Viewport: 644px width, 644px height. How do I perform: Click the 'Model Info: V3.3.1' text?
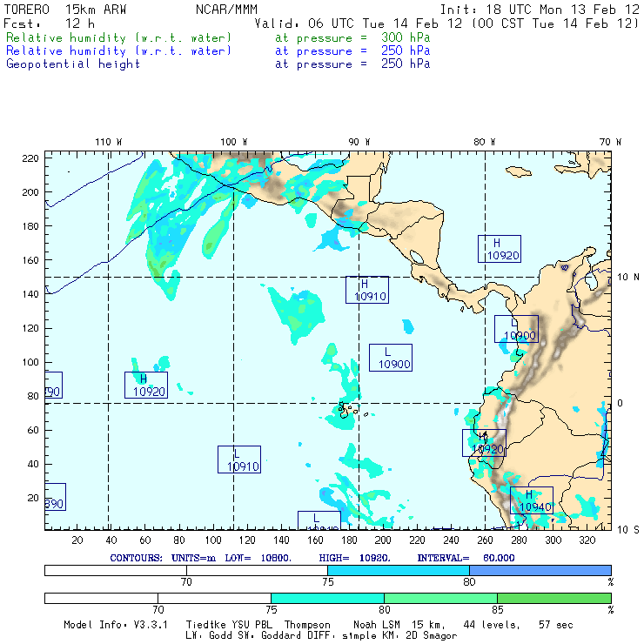pyautogui.click(x=116, y=625)
